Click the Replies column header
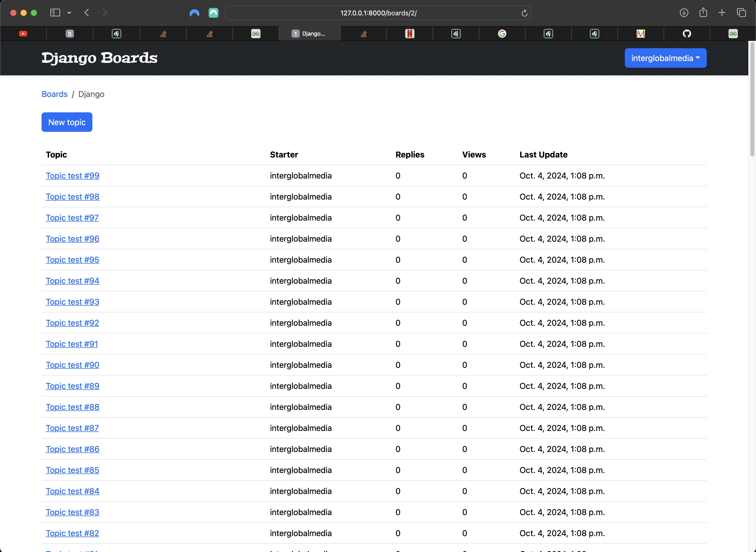 (410, 154)
